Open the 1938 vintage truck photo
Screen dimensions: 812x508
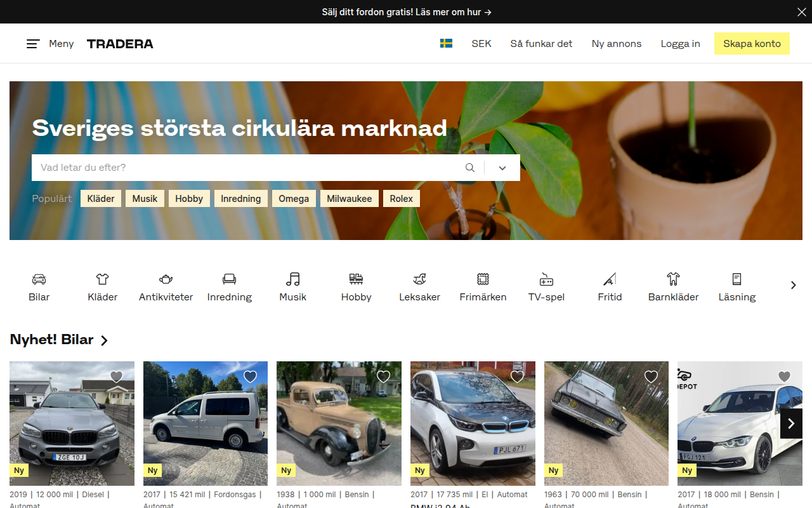click(x=339, y=424)
